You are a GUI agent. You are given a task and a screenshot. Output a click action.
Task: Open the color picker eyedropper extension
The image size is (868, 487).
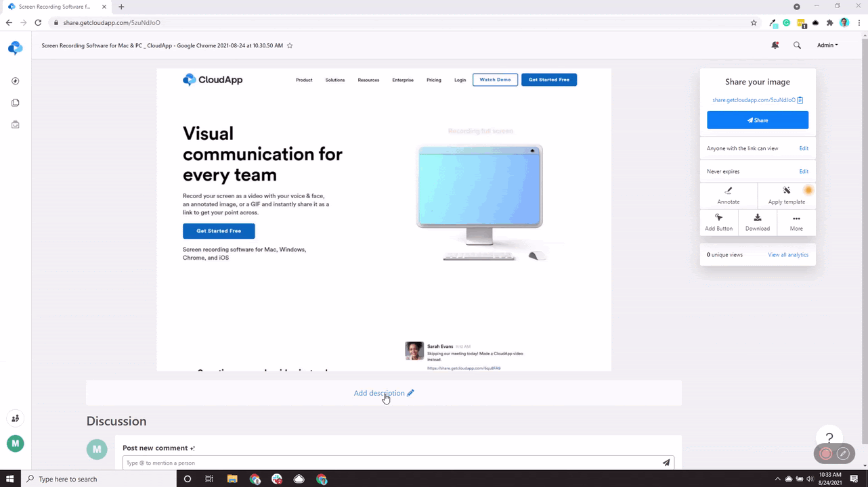click(773, 22)
